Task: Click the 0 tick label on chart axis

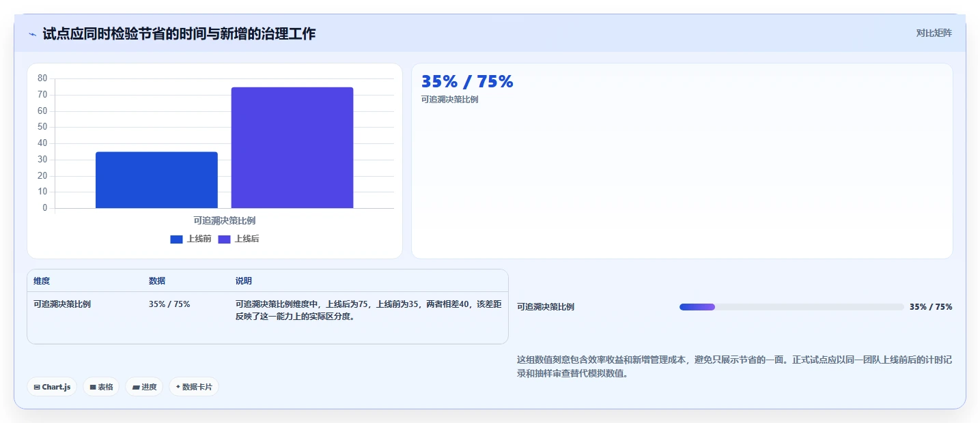Action: tap(45, 208)
